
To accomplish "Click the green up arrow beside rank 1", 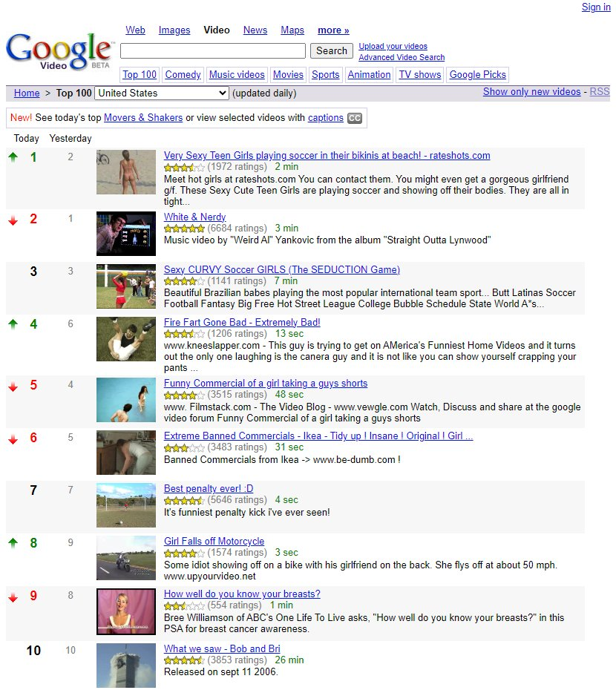I will [x=13, y=157].
